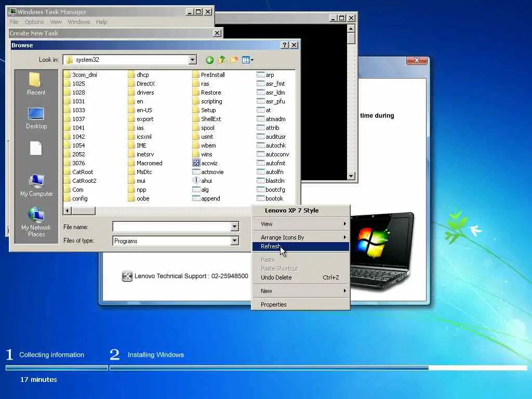Click the Lenovo Technical Support text
Viewport: 532px width, 399px height.
191,276
